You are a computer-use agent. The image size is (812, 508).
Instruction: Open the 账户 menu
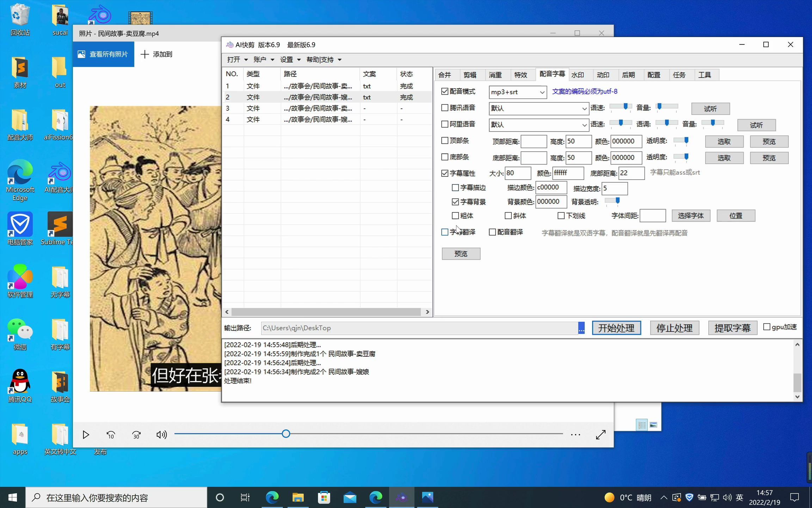click(264, 60)
